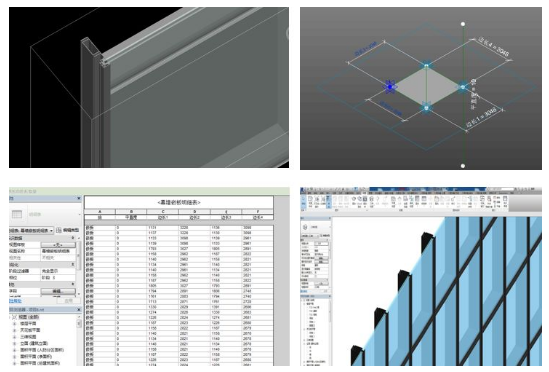This screenshot has width=549, height=372.
Task: Click the 视图样板 <无> button
Action: (58, 244)
